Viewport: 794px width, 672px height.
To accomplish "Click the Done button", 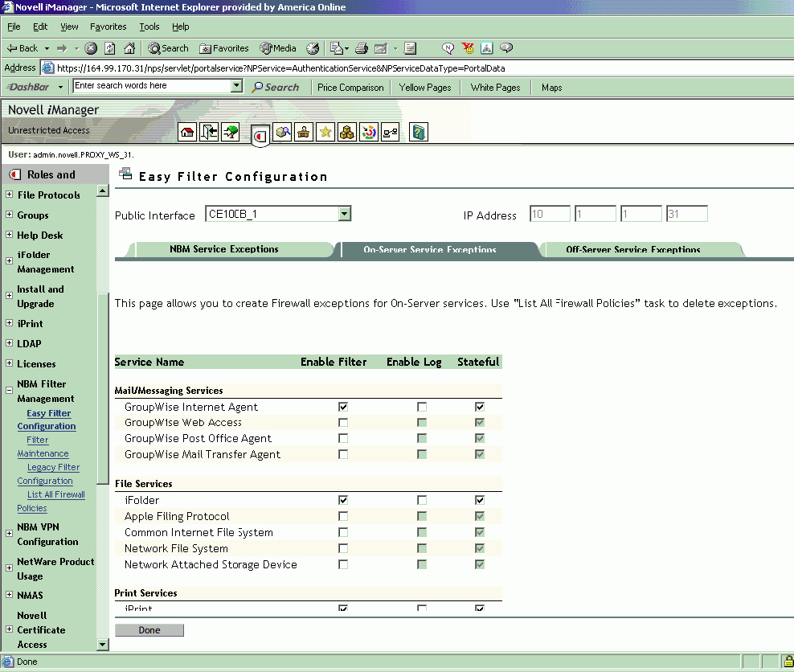I will [149, 630].
